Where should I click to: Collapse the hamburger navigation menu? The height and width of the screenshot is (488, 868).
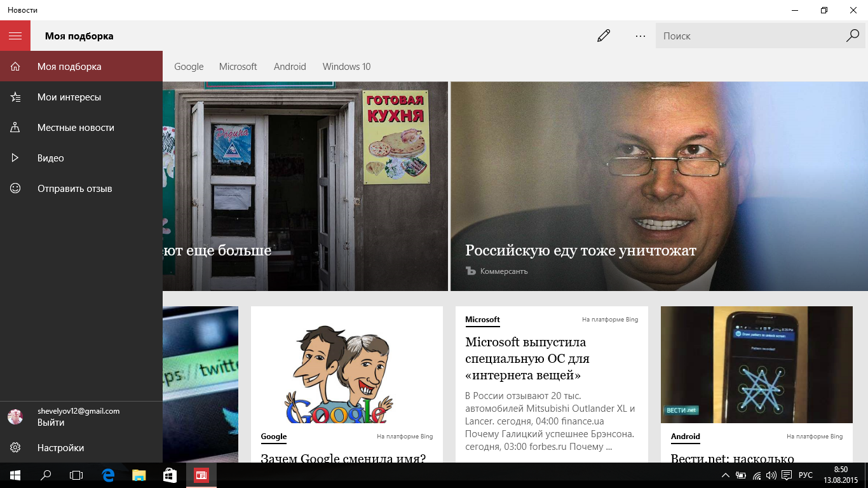[x=15, y=36]
